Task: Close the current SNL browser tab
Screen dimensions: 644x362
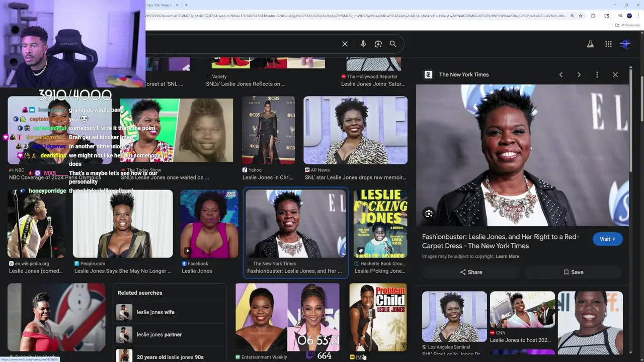Action: coord(177,5)
